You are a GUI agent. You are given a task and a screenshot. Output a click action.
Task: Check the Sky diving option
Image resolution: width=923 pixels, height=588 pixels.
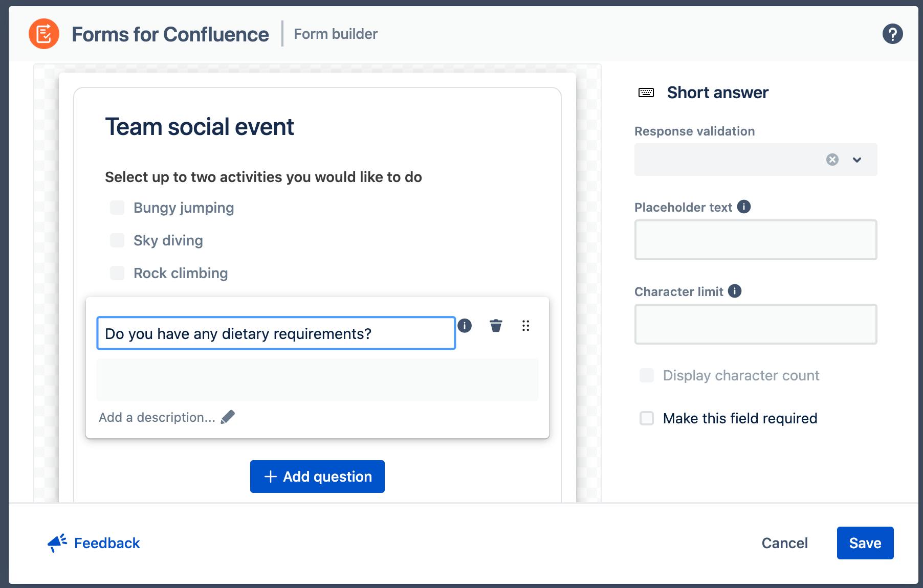click(117, 240)
